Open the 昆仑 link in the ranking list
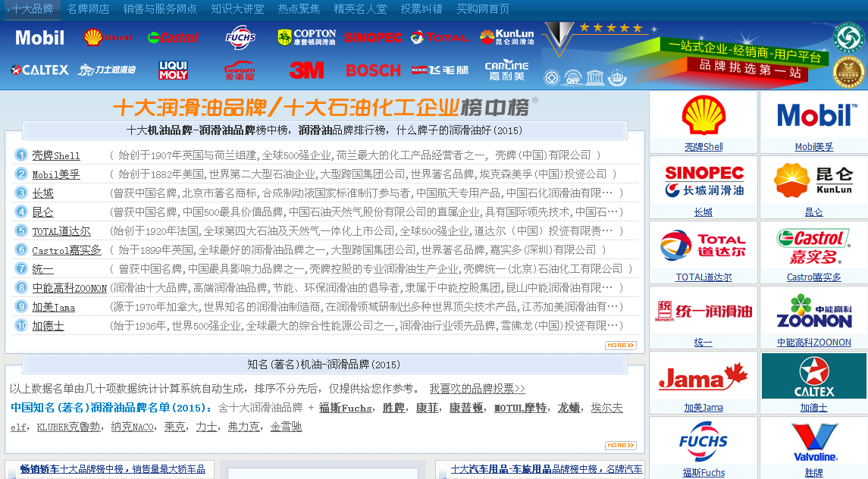Image resolution: width=868 pixels, height=479 pixels. pyautogui.click(x=42, y=212)
